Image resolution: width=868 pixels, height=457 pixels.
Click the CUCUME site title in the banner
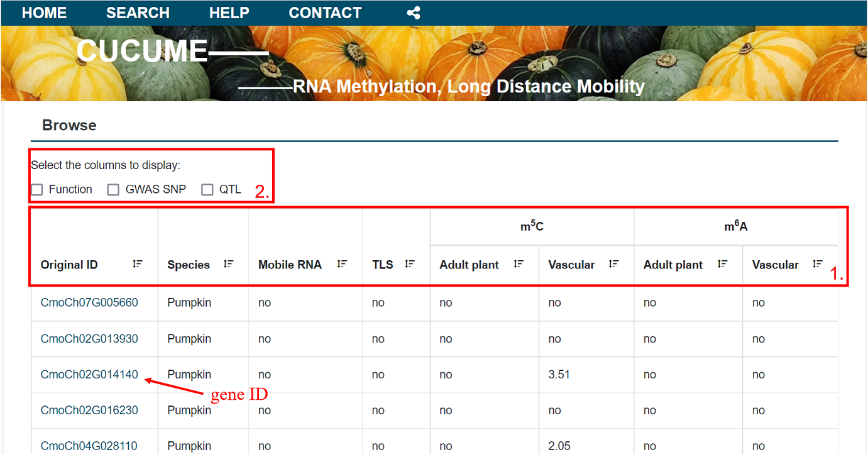point(142,51)
